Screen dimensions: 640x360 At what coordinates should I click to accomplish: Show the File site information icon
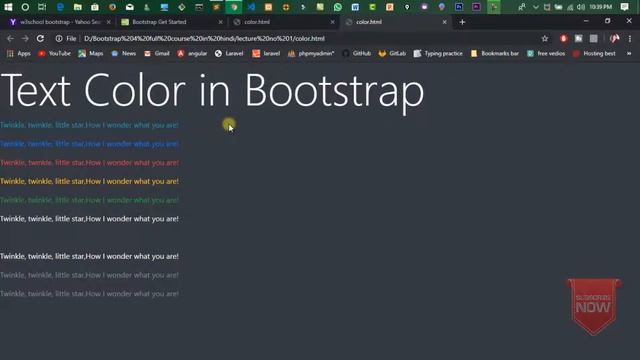(x=59, y=38)
